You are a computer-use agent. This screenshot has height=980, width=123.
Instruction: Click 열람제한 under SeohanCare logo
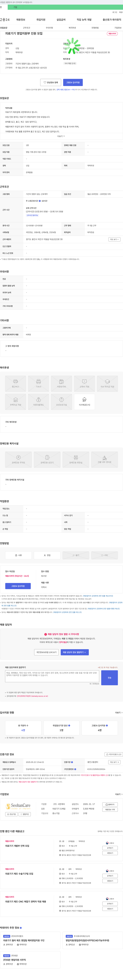coord(25,814)
